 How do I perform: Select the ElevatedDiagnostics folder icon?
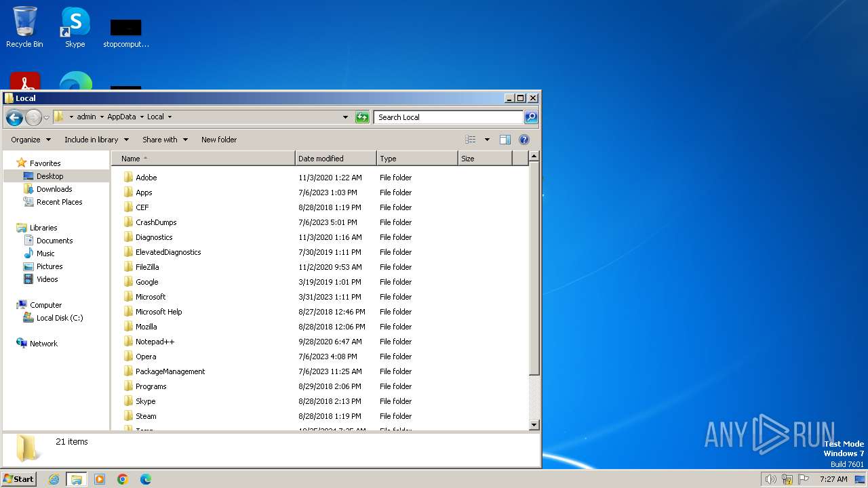(128, 252)
